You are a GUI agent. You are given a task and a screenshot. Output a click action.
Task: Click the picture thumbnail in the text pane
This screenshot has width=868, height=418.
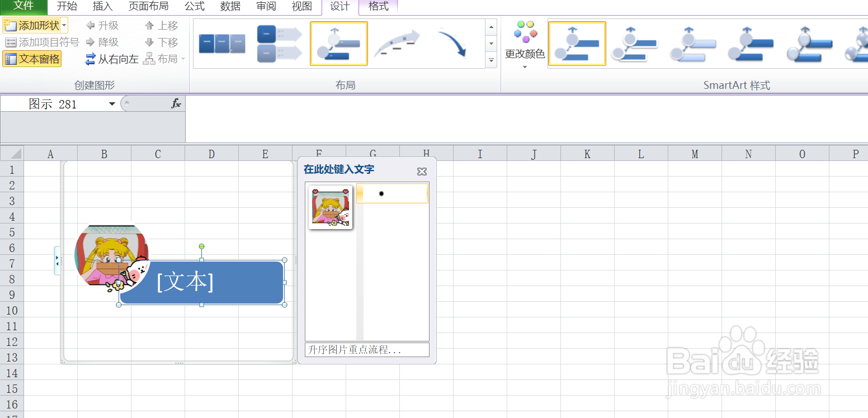[x=331, y=207]
